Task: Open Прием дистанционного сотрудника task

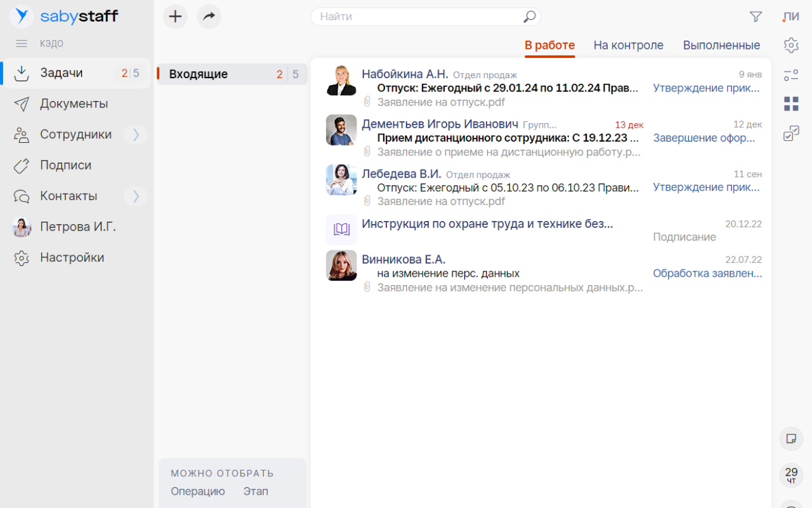Action: (508, 138)
